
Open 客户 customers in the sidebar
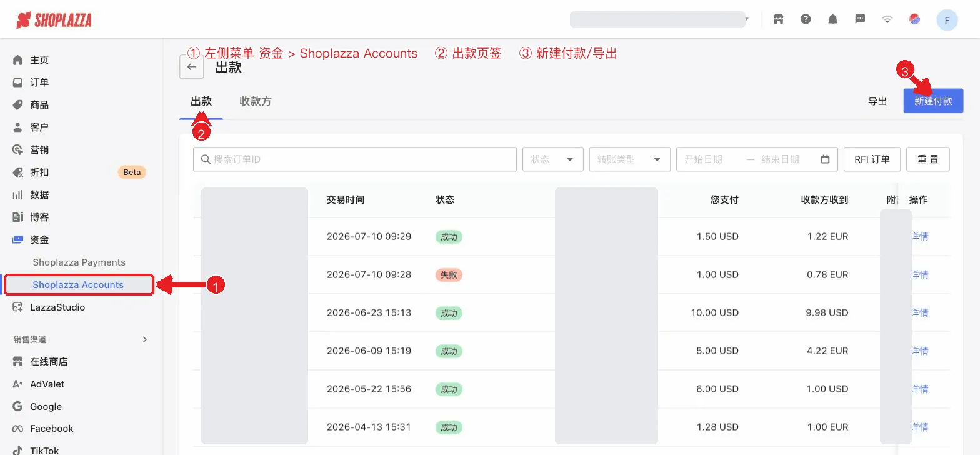[39, 127]
